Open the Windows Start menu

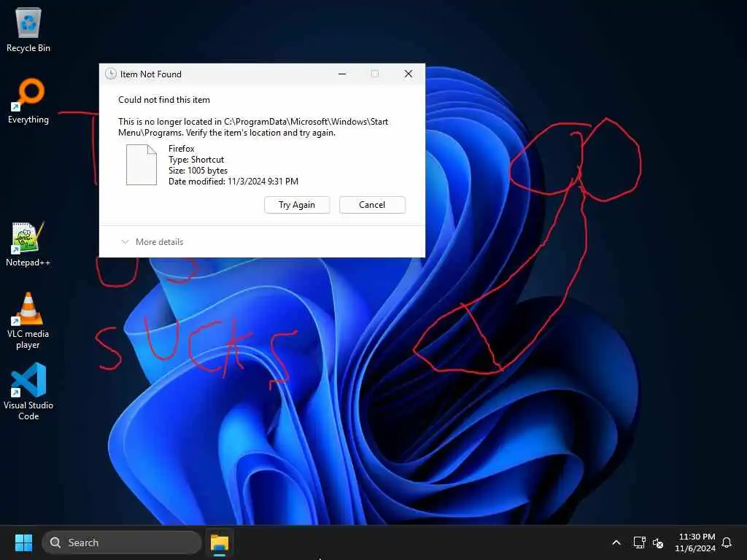coord(23,542)
